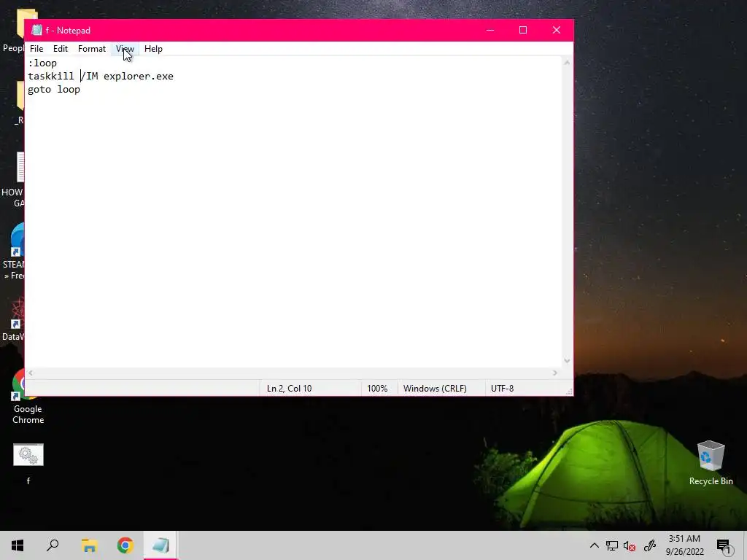Click the window resize grip corner
Screen dimensions: 747x560
click(x=569, y=392)
